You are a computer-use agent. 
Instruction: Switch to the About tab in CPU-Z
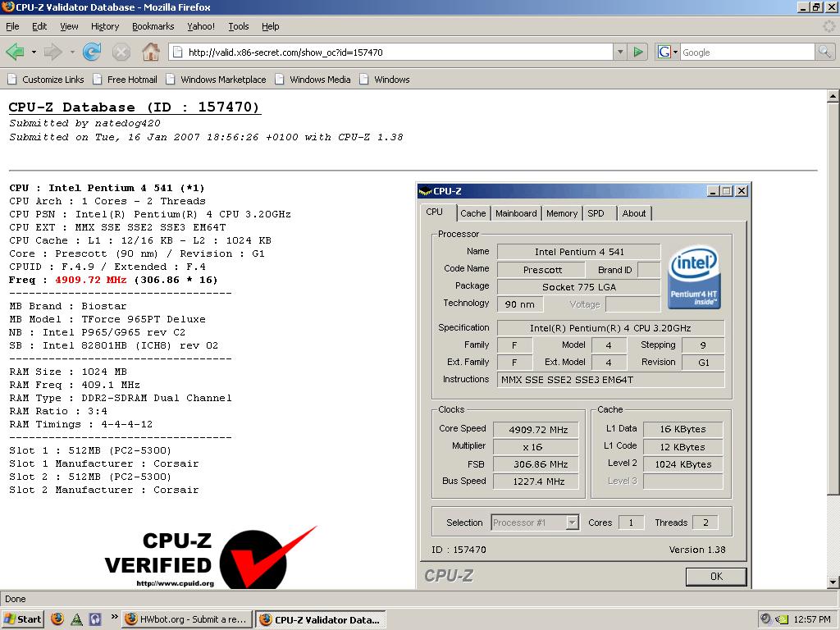(634, 213)
